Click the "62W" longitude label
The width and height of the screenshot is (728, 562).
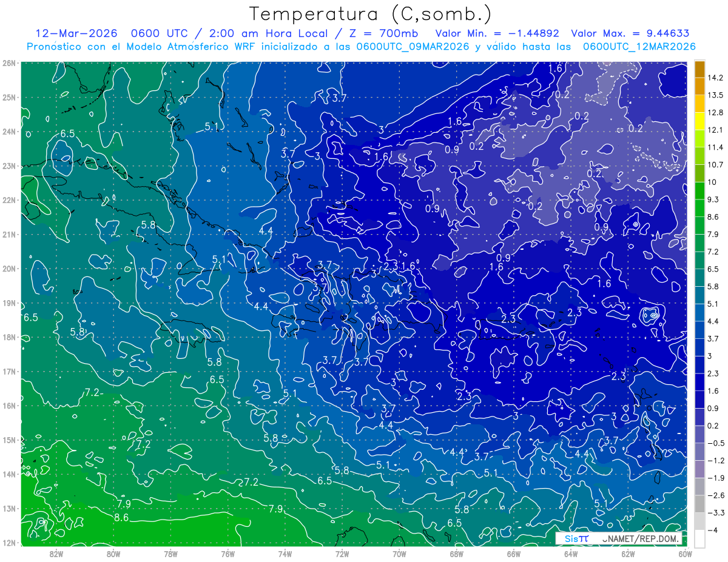(628, 554)
